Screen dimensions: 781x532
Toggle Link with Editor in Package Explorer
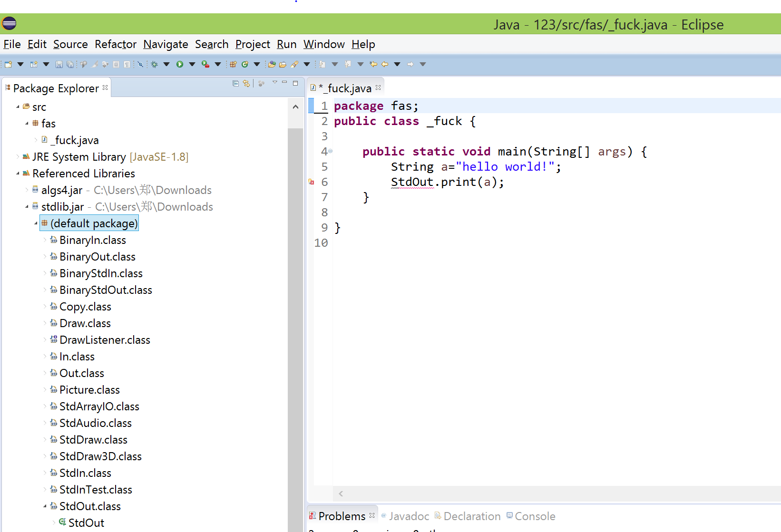point(246,83)
